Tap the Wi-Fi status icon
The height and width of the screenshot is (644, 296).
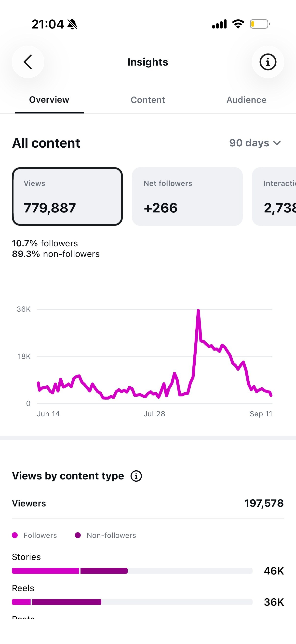(238, 24)
